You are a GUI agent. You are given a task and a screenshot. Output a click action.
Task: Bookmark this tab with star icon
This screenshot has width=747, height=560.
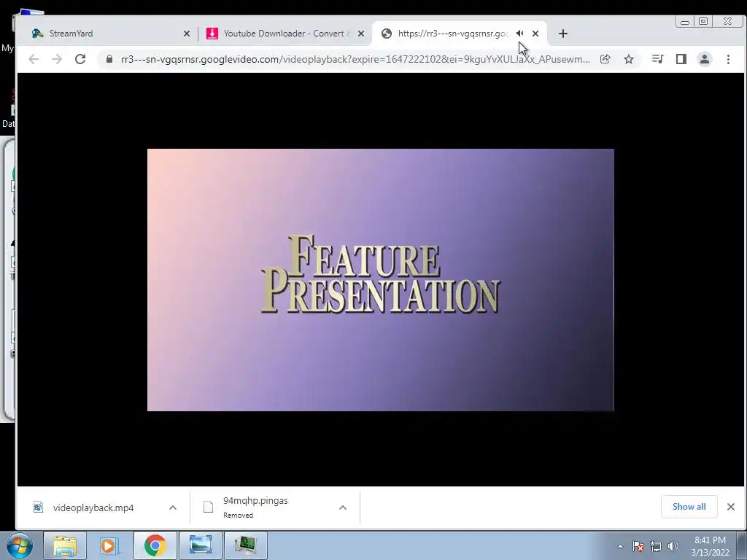(629, 59)
